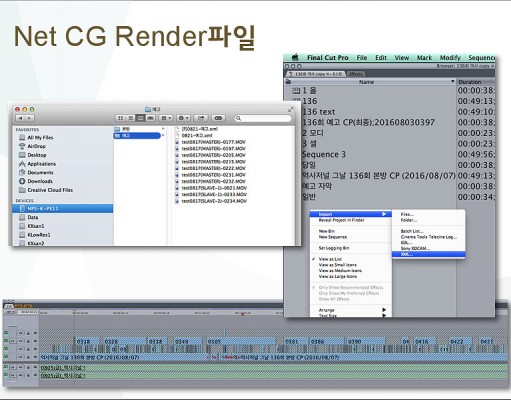Toggle lock on the top video track
The width and height of the screenshot is (511, 400).
(28, 333)
